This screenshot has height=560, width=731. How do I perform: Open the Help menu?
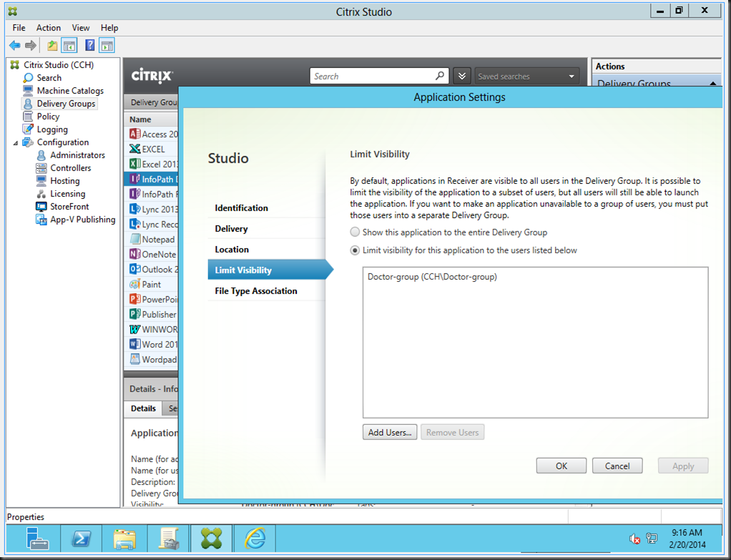(x=109, y=28)
